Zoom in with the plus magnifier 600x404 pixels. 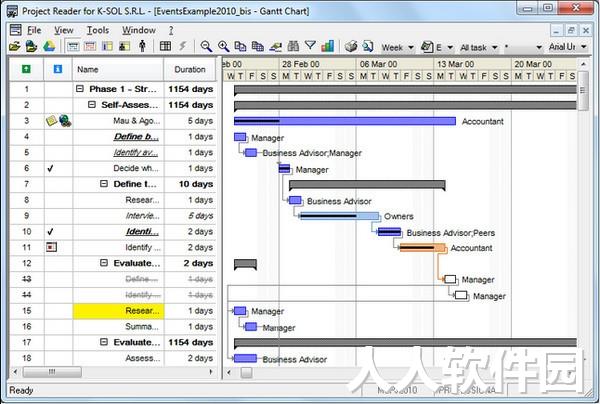tap(223, 47)
